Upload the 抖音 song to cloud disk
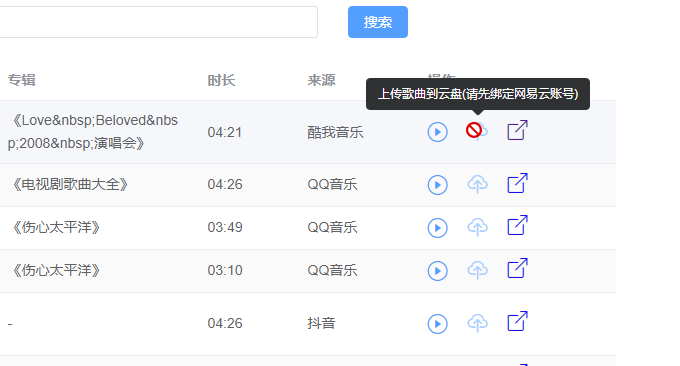Viewport: 680px width, 366px height. (x=477, y=324)
